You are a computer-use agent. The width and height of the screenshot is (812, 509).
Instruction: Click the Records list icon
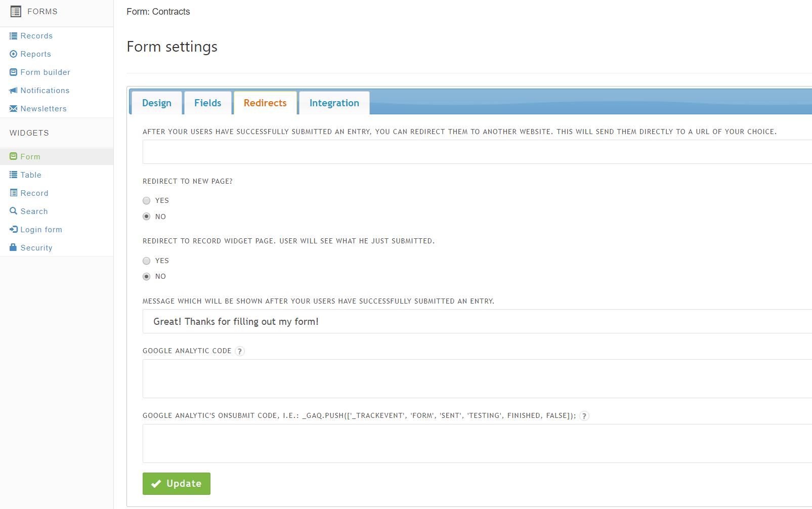[13, 36]
